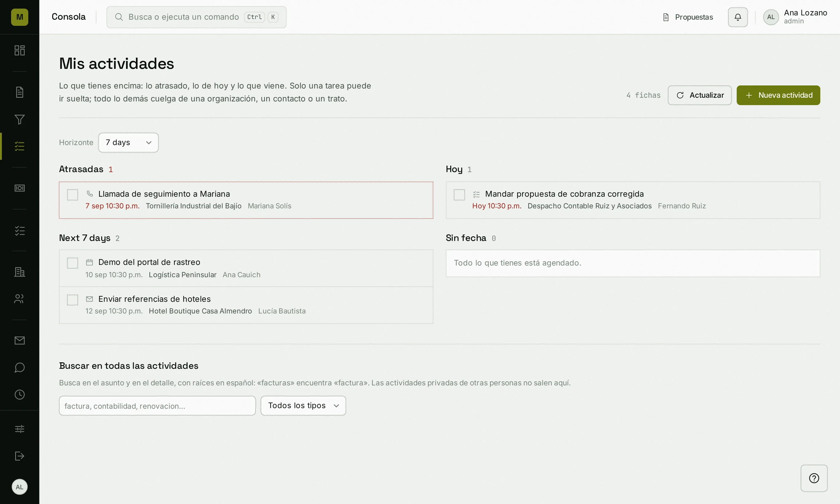Open the Ana Lozano admin profile
This screenshot has height=504, width=840.
[795, 17]
